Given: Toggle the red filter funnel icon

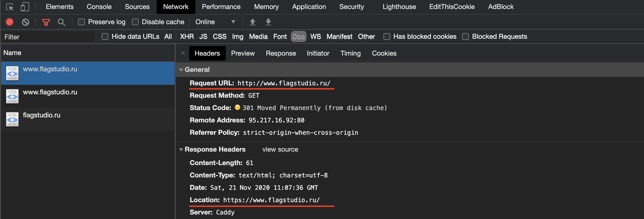Looking at the screenshot, I should [x=46, y=22].
